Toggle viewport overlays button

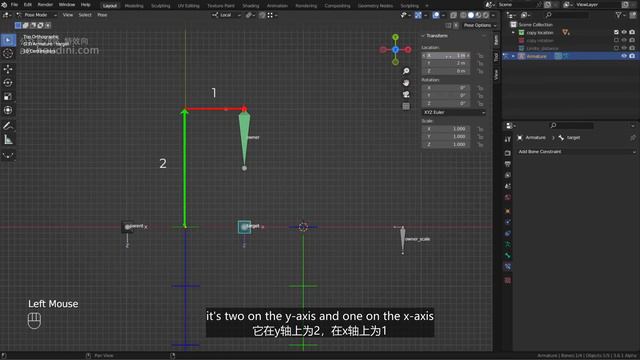436,15
